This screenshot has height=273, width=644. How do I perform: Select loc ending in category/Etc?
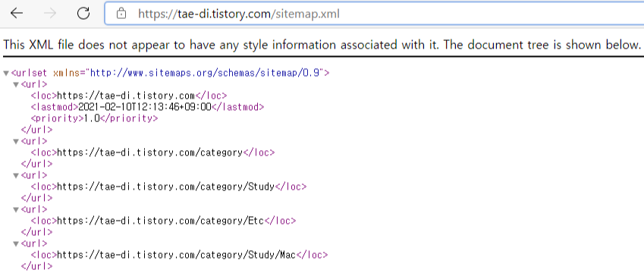[x=161, y=221]
